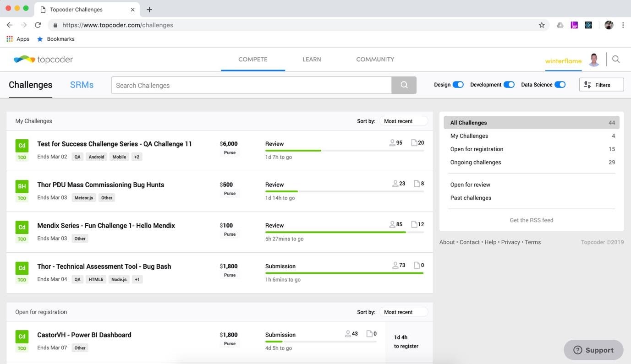This screenshot has width=631, height=364.
Task: Click progress bar of Mendix Series challenge
Action: (x=345, y=232)
